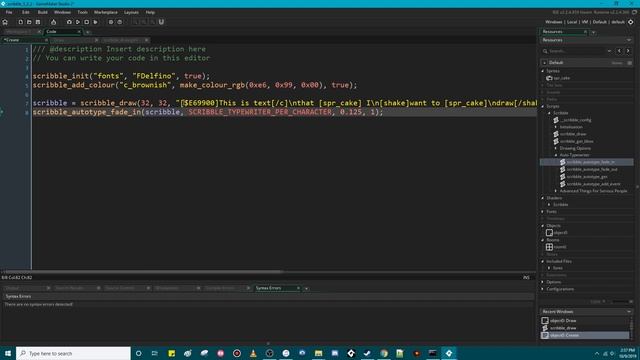Screen dimensions: 640x360
Task: Select scribble_autotype_add_event script
Action: (593, 184)
